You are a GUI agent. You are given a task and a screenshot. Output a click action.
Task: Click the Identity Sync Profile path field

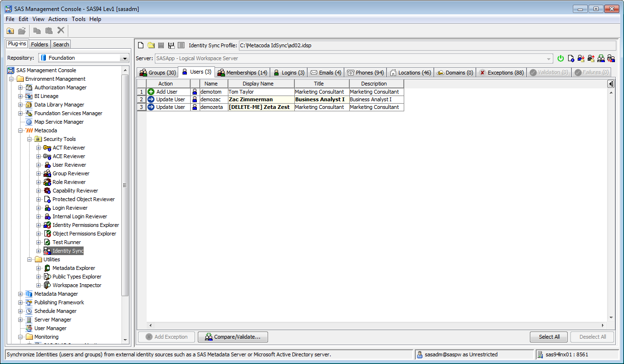[427, 45]
